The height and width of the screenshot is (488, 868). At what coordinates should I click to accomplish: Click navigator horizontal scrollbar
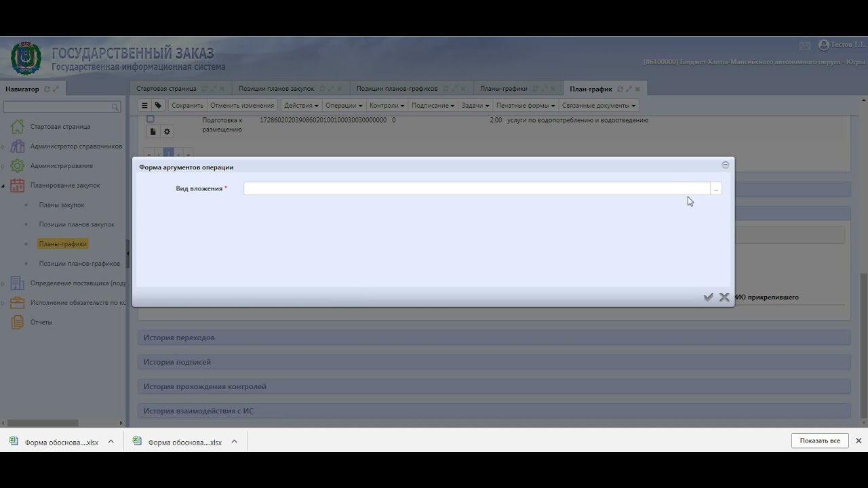pyautogui.click(x=43, y=422)
